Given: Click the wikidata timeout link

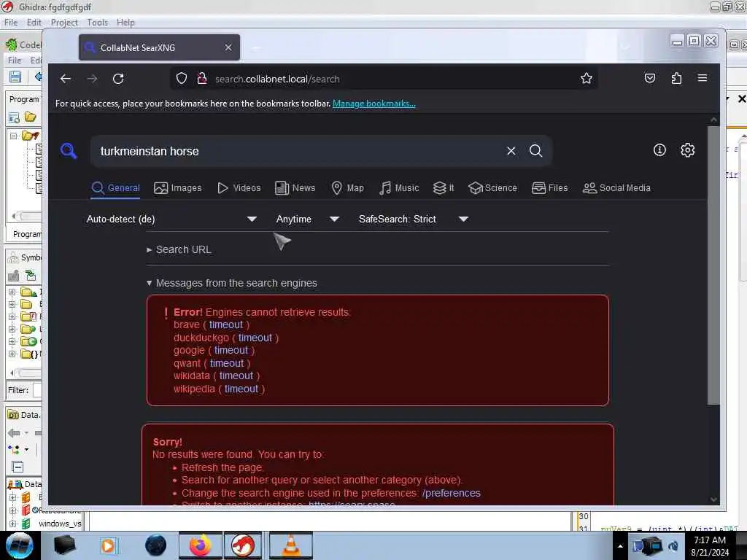Looking at the screenshot, I should pyautogui.click(x=236, y=376).
